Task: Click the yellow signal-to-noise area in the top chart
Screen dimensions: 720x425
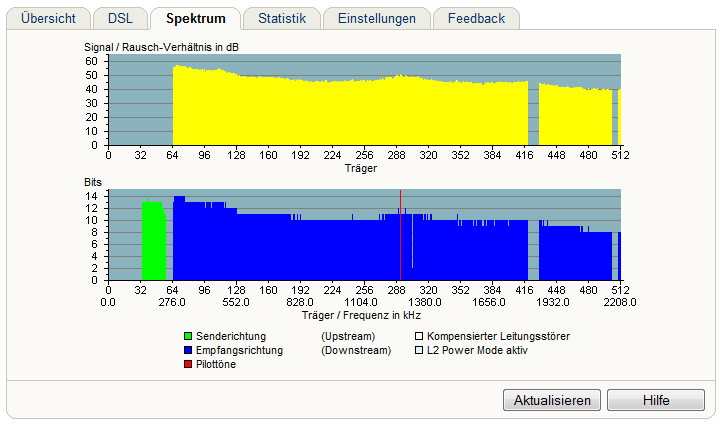Action: (x=300, y=112)
